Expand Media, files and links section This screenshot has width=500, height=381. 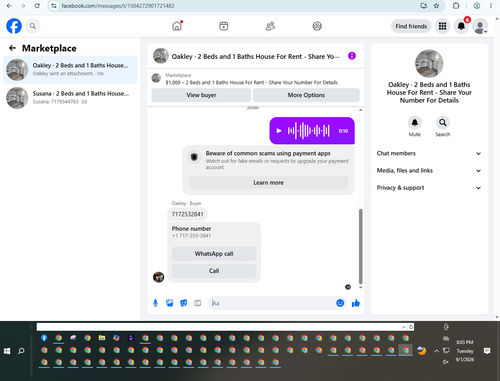pos(429,170)
